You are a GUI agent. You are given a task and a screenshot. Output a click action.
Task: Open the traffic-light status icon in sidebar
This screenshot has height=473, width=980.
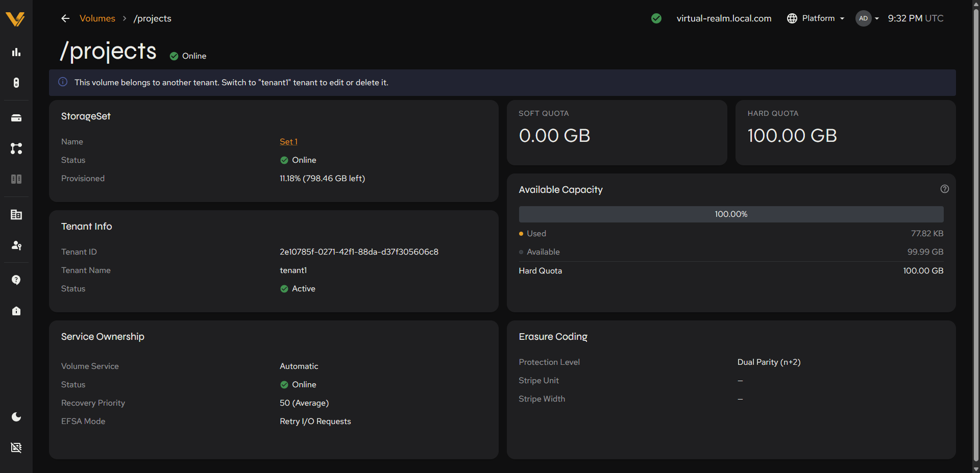coord(16,83)
